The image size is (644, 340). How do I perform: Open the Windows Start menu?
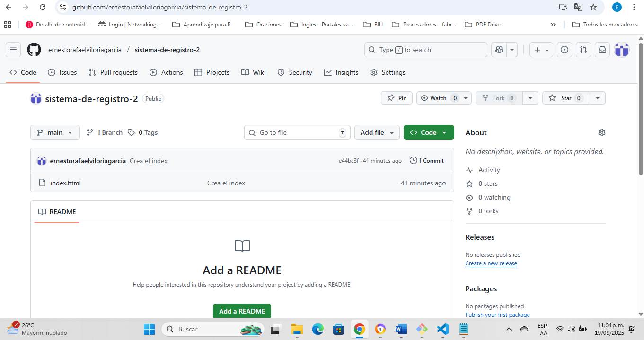coord(149,329)
